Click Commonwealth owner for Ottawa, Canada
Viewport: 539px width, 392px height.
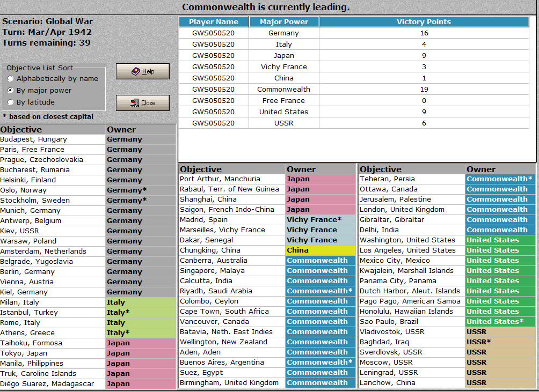tap(500, 189)
